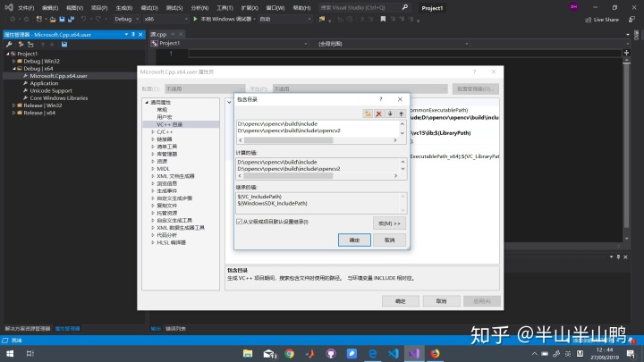
Task: Expand the Release | x64 node
Action: pyautogui.click(x=14, y=113)
